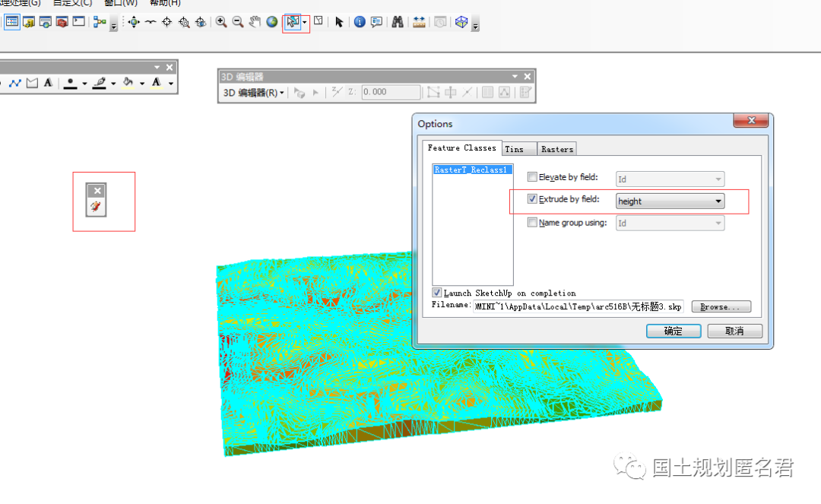Click the Browse... button
The width and height of the screenshot is (821, 504).
click(x=721, y=306)
